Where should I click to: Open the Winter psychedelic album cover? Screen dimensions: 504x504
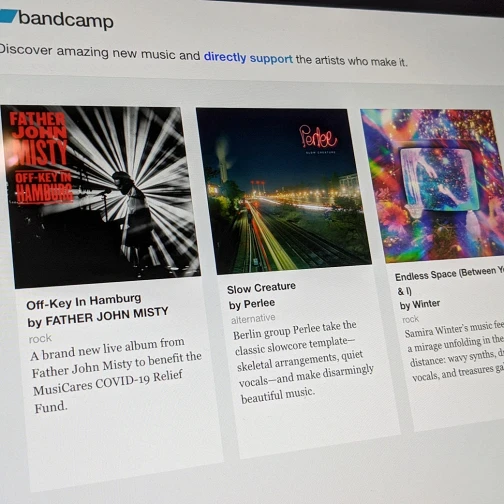(x=433, y=186)
